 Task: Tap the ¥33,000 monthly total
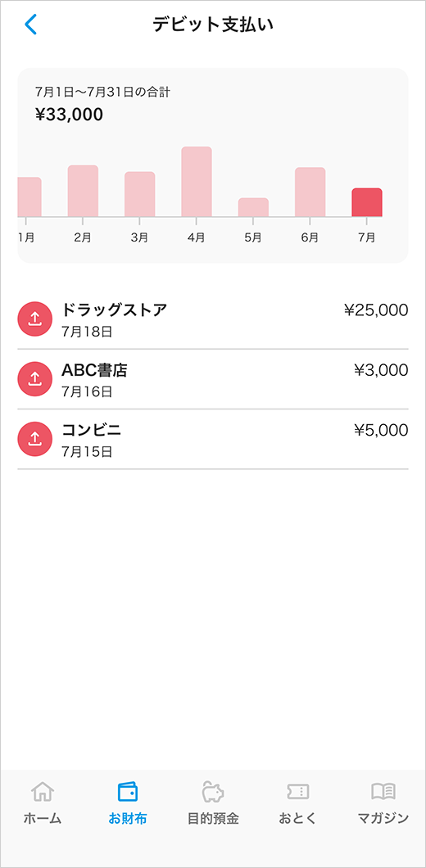tap(69, 115)
